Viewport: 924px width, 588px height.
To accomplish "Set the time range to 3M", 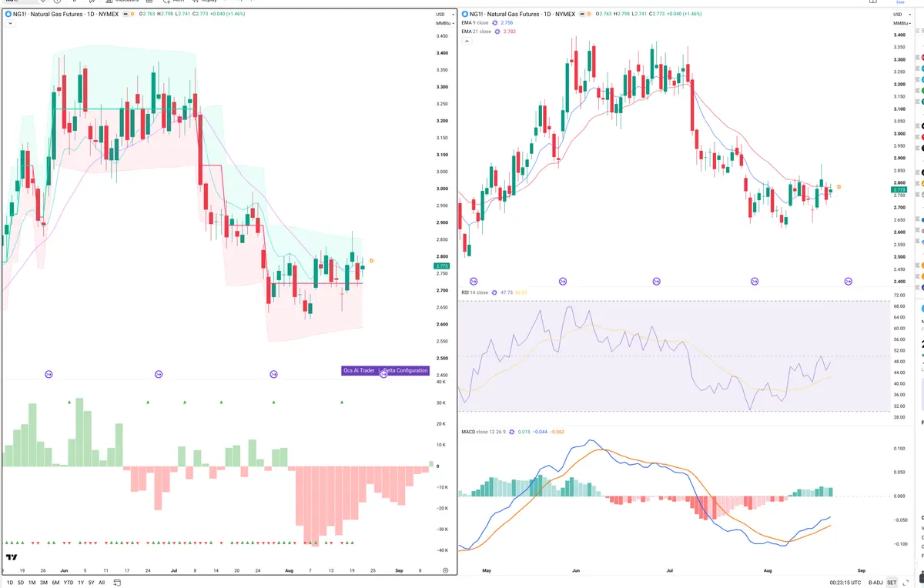I will tap(44, 583).
